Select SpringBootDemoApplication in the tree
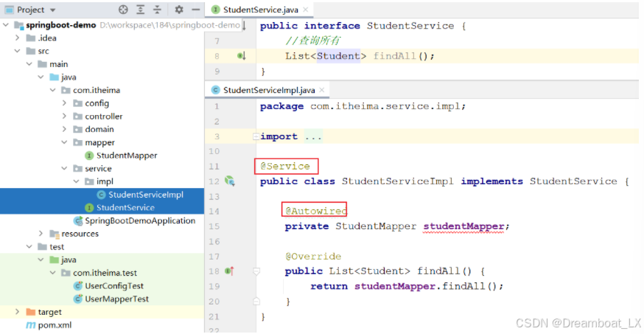 pos(140,220)
